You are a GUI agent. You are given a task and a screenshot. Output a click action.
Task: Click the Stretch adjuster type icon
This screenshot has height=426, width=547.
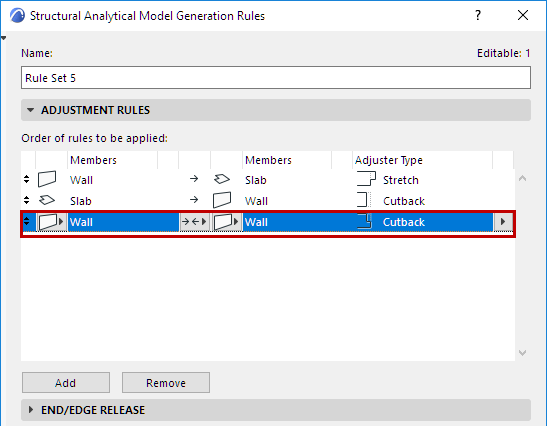[x=366, y=179]
